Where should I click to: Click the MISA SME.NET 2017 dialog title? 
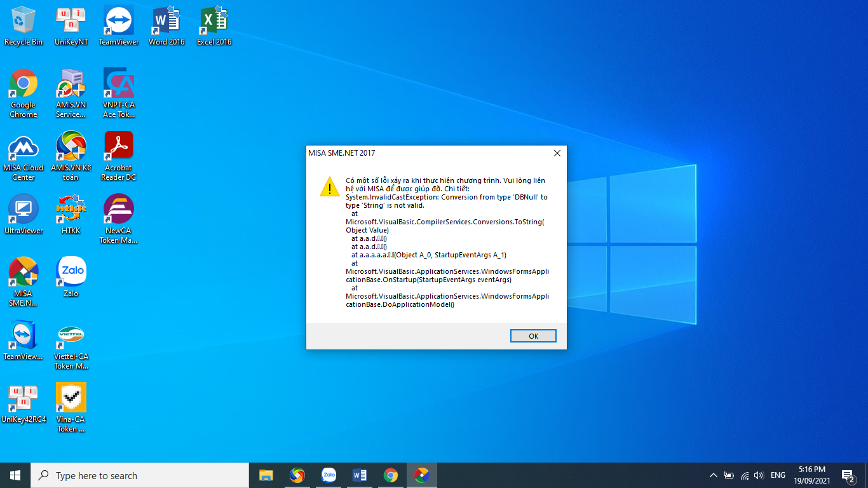[x=341, y=153]
